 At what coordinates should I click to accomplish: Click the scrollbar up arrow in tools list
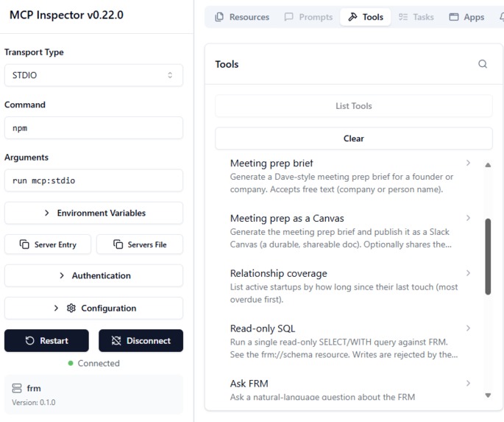click(x=488, y=165)
